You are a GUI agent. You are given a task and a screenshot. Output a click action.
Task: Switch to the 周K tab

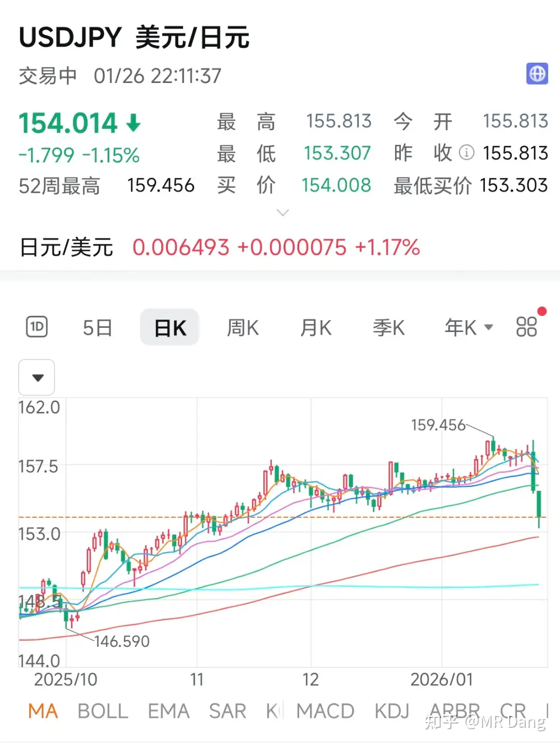pyautogui.click(x=242, y=327)
